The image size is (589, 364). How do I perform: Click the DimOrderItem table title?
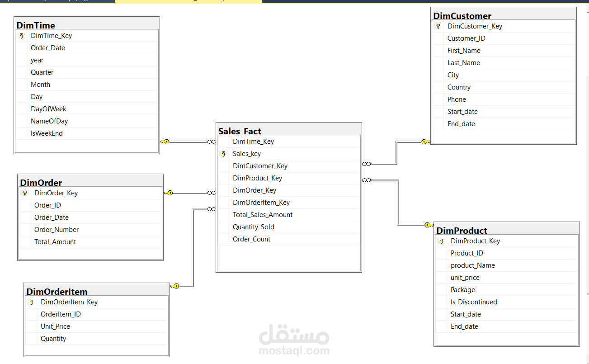pyautogui.click(x=57, y=292)
